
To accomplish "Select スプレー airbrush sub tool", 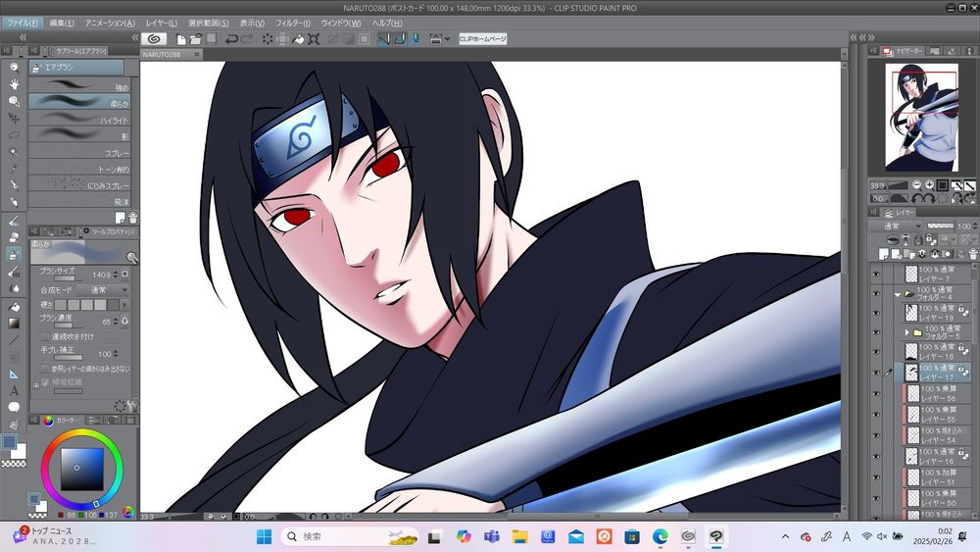I will 79,151.
